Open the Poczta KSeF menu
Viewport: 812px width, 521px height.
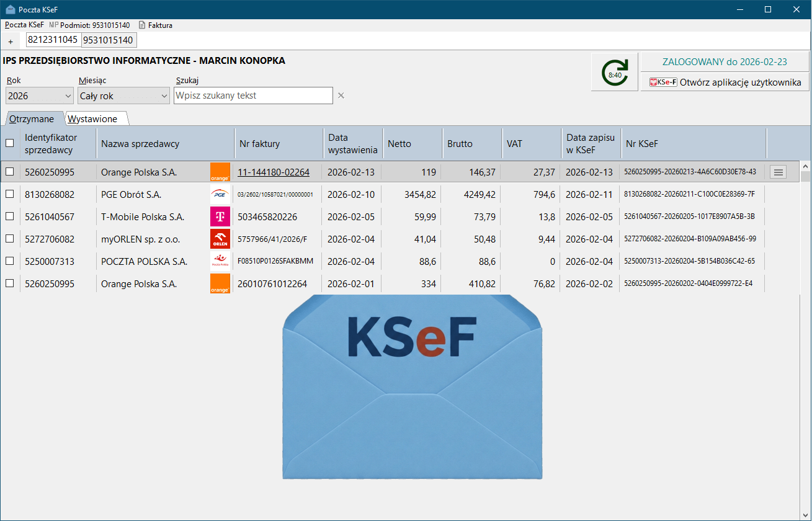(24, 25)
